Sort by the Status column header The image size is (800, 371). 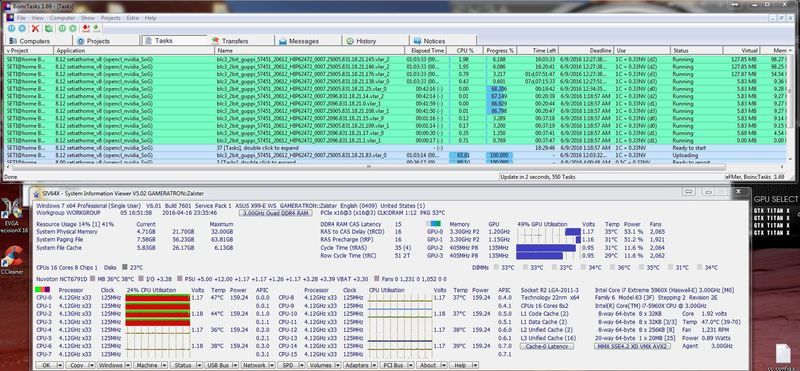click(697, 51)
